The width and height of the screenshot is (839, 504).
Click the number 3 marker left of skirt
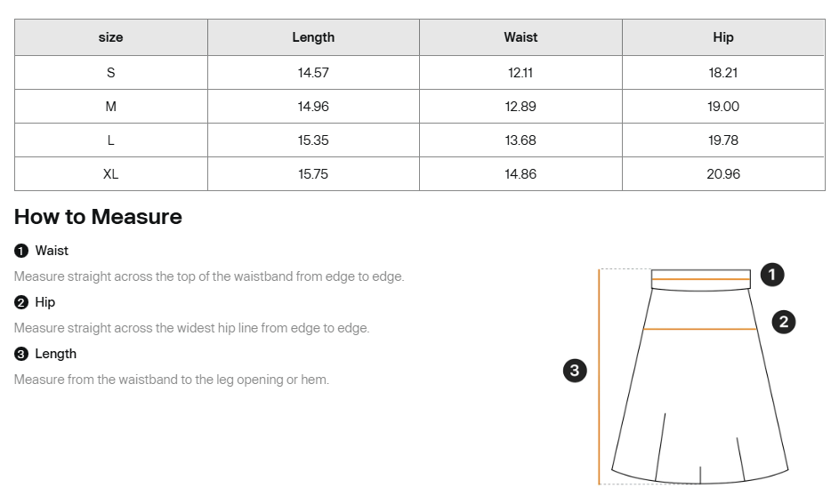tap(575, 371)
